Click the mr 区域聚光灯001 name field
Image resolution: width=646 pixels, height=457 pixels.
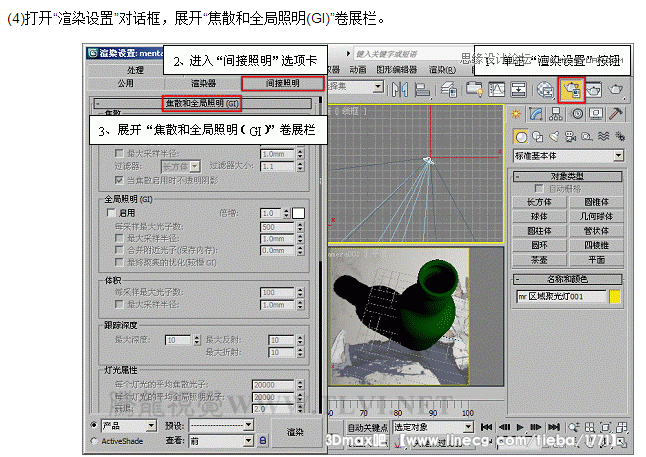click(561, 297)
